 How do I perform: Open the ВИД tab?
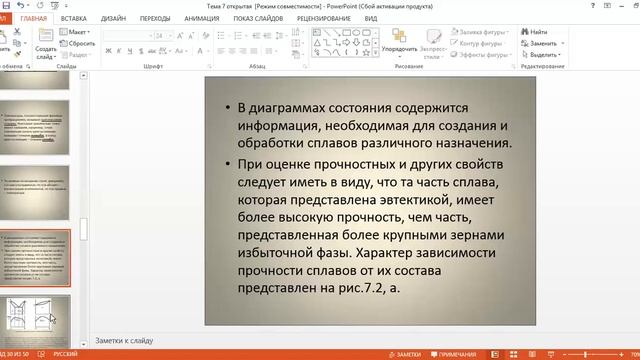[x=371, y=18]
